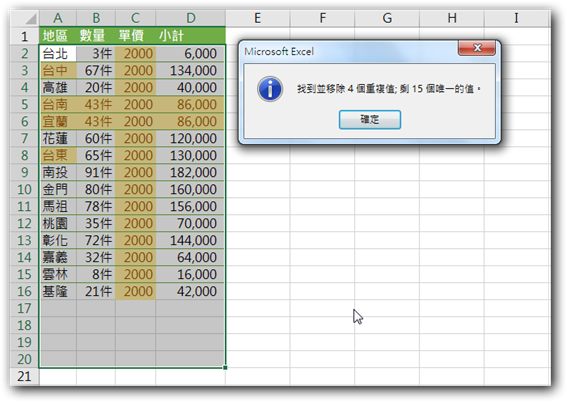Image resolution: width=567 pixels, height=402 pixels.
Task: Select column D header
Action: tap(191, 18)
